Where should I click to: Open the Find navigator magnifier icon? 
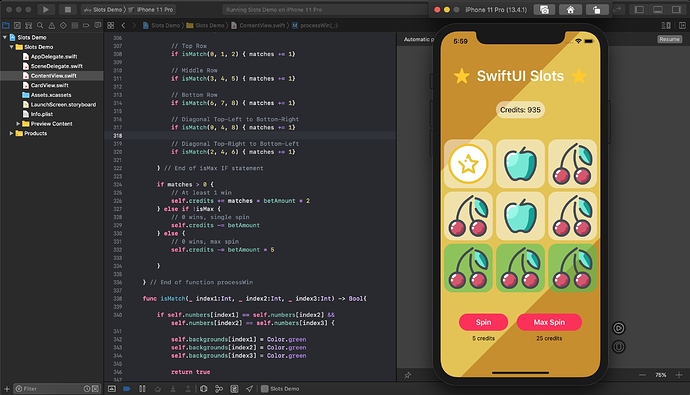tap(40, 26)
